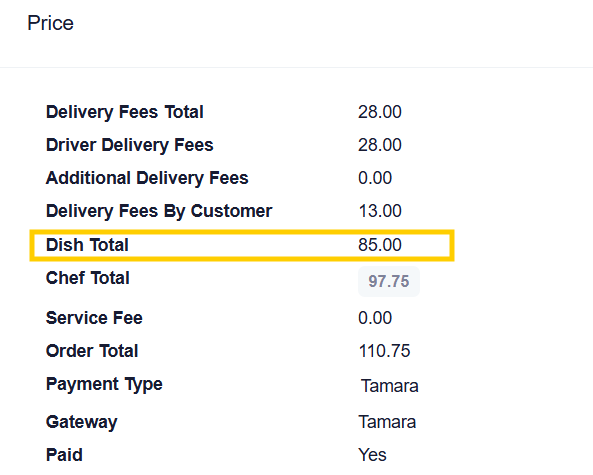
Task: Click the Additional Delivery Fees value 0.00
Action: point(375,178)
